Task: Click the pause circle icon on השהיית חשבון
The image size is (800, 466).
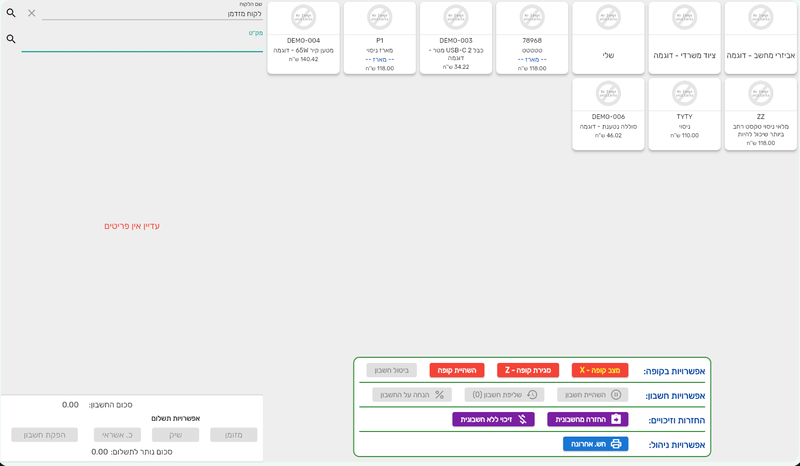Action: tap(616, 395)
